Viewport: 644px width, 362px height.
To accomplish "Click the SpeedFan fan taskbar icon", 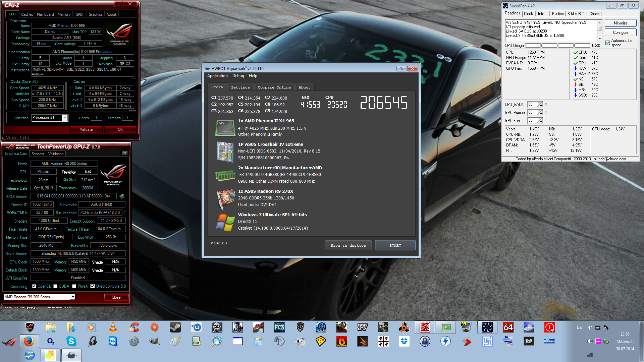I will point(487,327).
